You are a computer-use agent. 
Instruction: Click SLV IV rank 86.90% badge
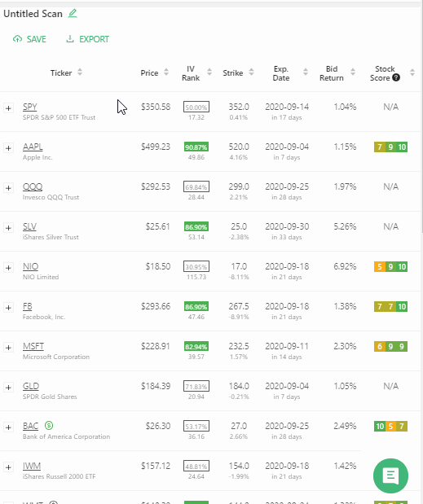coord(196,226)
